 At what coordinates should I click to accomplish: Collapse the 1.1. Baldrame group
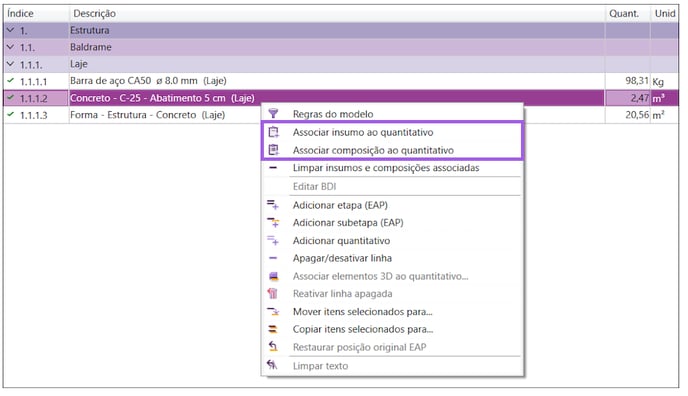tap(11, 47)
